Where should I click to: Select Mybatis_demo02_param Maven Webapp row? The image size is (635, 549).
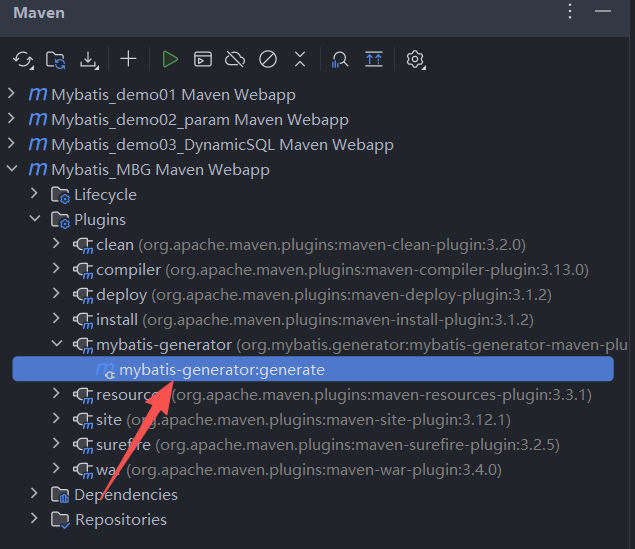pyautogui.click(x=200, y=120)
